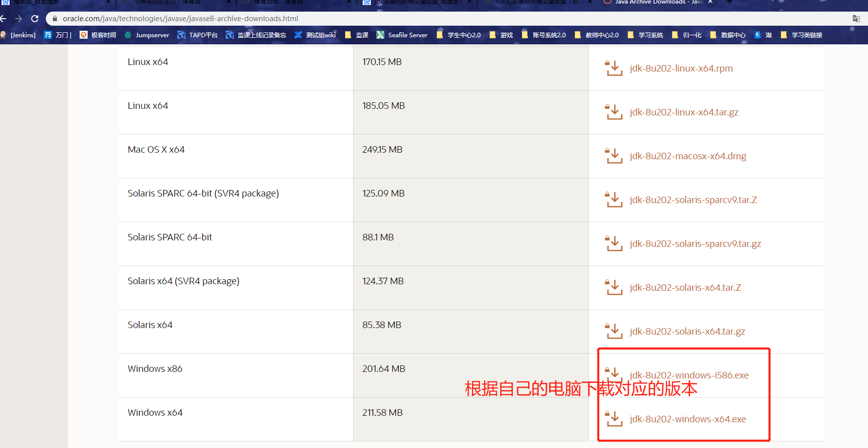The image size is (868, 448).
Task: Download jdk-8u202-linux-x64.rpm link
Action: click(x=681, y=69)
